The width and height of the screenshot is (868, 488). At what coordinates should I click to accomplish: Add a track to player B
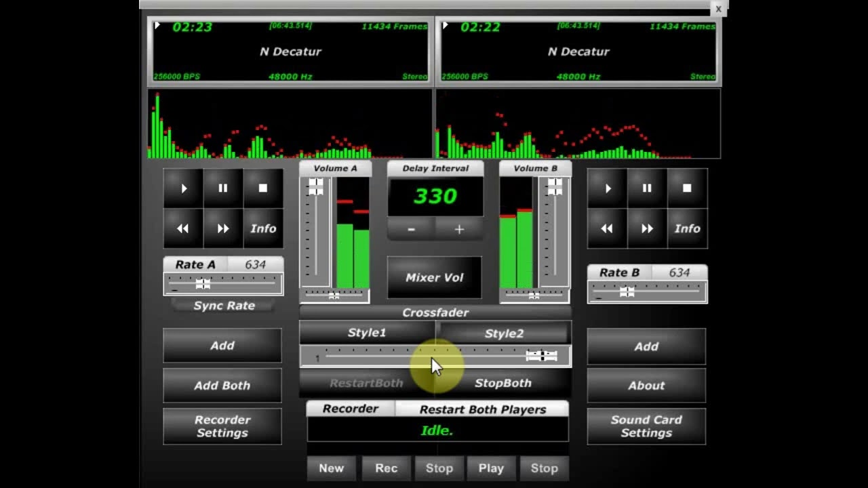tap(646, 346)
